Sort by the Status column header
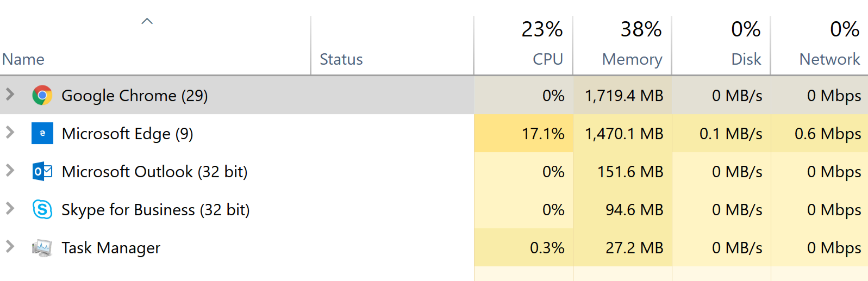 point(341,59)
